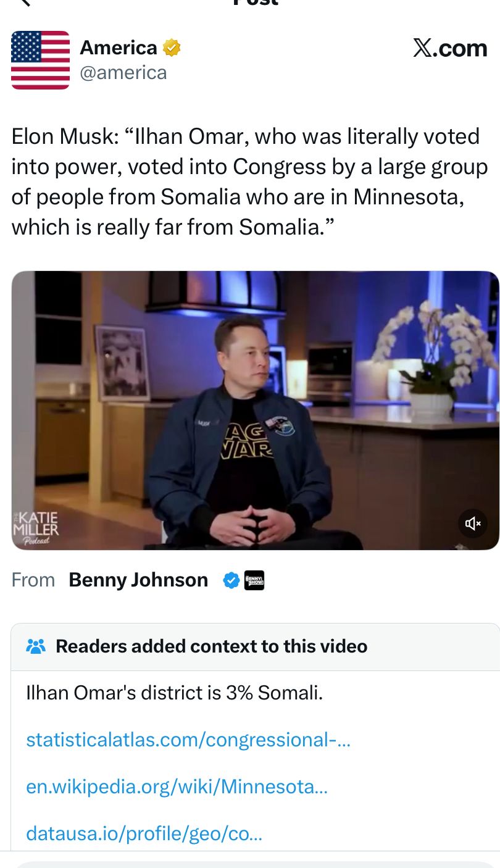The height and width of the screenshot is (868, 500).
Task: Follow the en.wikipedia.org Minnesota link
Action: (177, 787)
